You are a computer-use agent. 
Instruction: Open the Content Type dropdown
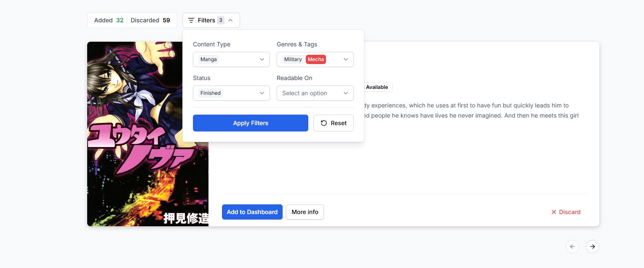click(231, 59)
